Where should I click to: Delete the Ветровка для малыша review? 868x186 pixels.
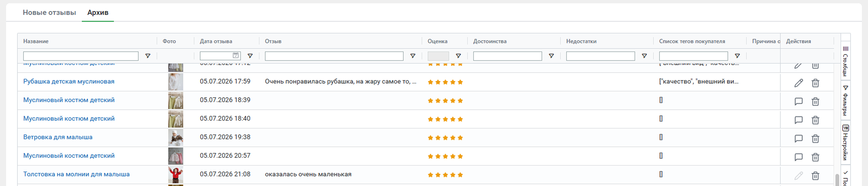point(815,138)
